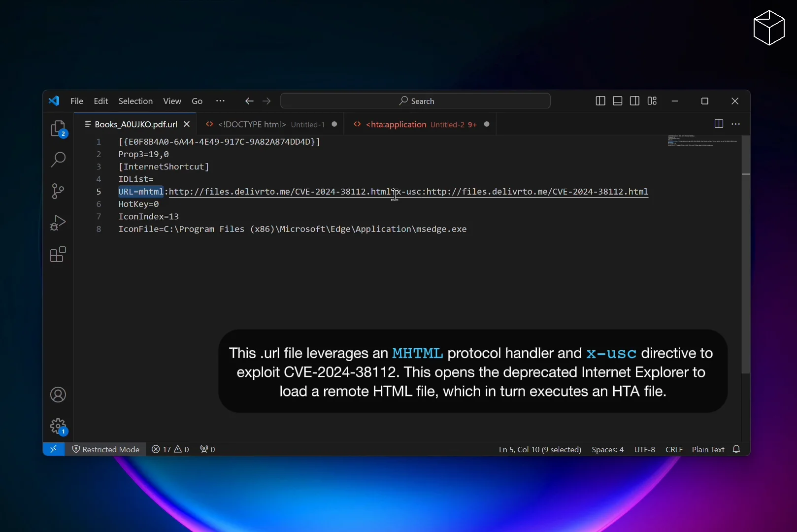Viewport: 797px width, 532px height.
Task: Open the editor more actions menu
Action: coord(736,124)
